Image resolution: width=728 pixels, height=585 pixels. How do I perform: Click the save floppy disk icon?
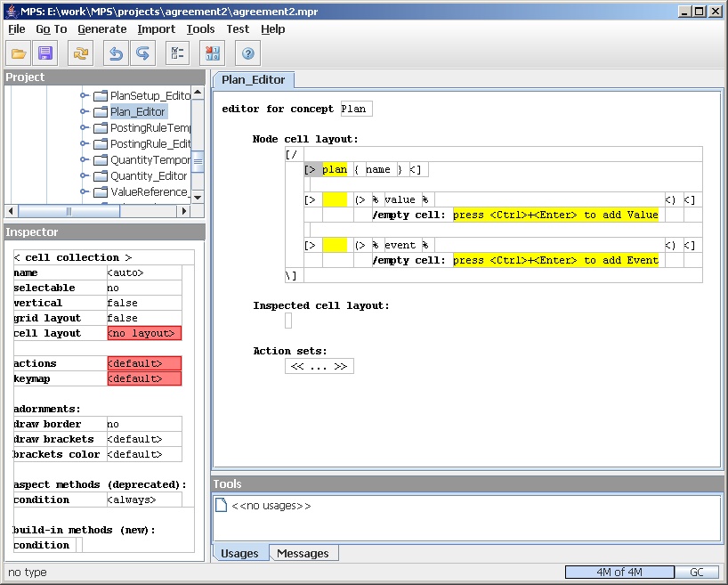point(45,53)
